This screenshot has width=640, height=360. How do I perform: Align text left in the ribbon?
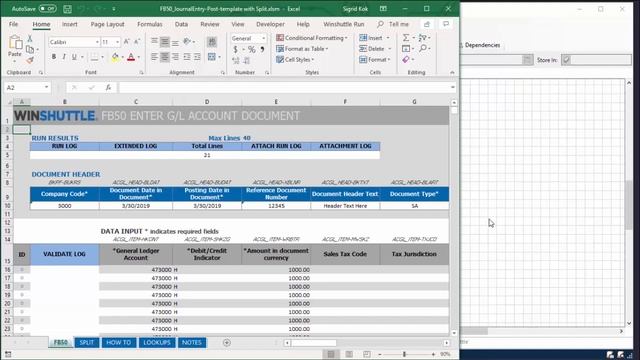point(154,57)
